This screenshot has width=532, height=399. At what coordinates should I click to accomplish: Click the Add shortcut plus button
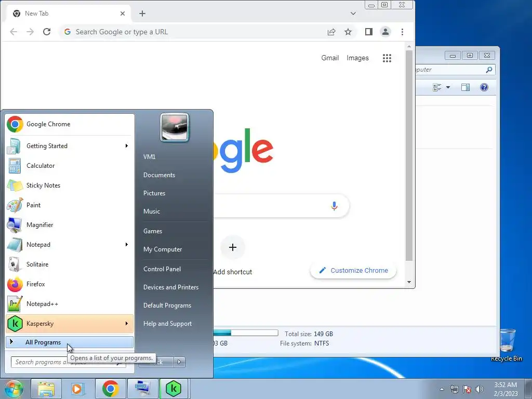coord(233,247)
